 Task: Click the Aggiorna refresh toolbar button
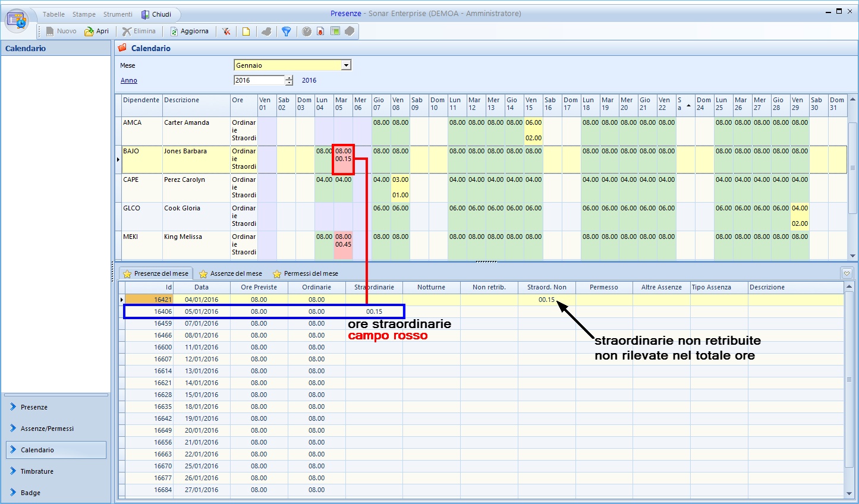click(x=189, y=31)
